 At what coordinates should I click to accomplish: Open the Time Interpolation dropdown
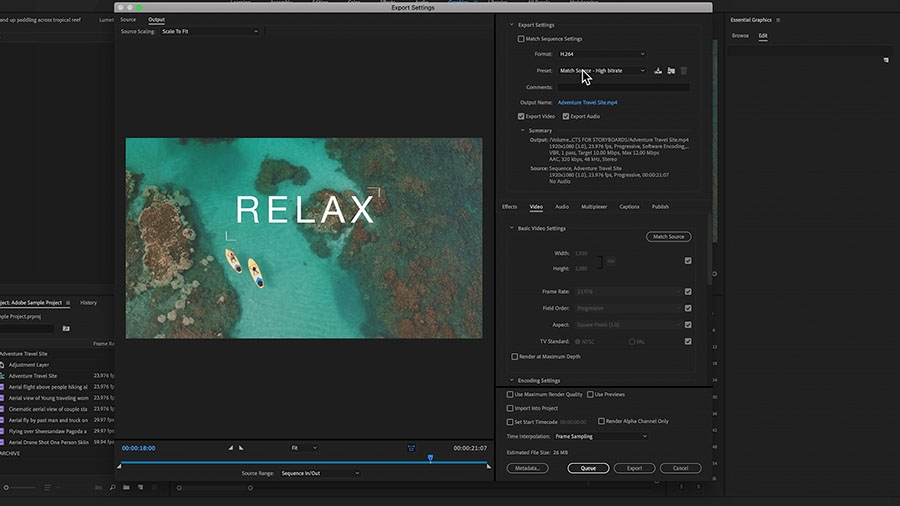(x=601, y=437)
